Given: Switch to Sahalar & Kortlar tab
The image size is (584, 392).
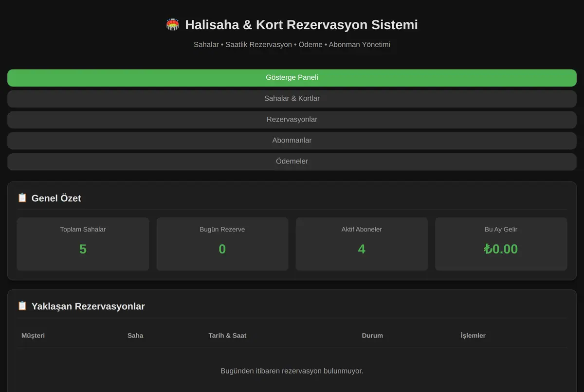Looking at the screenshot, I should (x=292, y=99).
